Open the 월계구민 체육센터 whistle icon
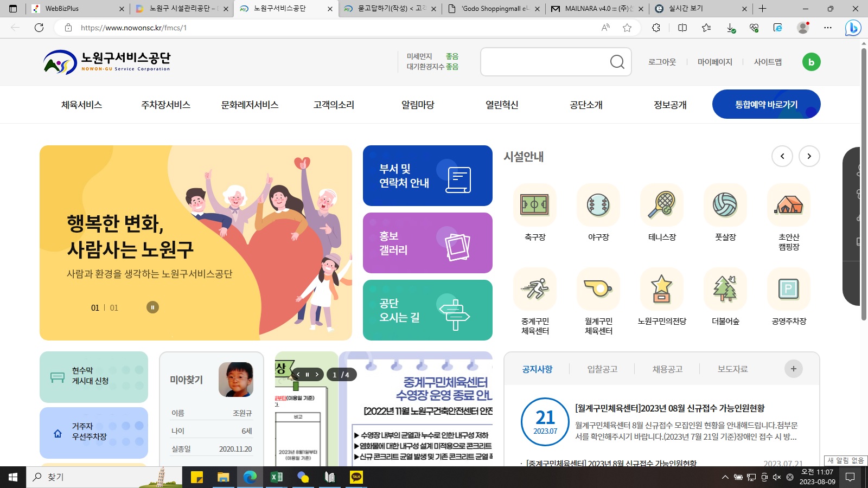This screenshot has height=488, width=868. point(598,289)
